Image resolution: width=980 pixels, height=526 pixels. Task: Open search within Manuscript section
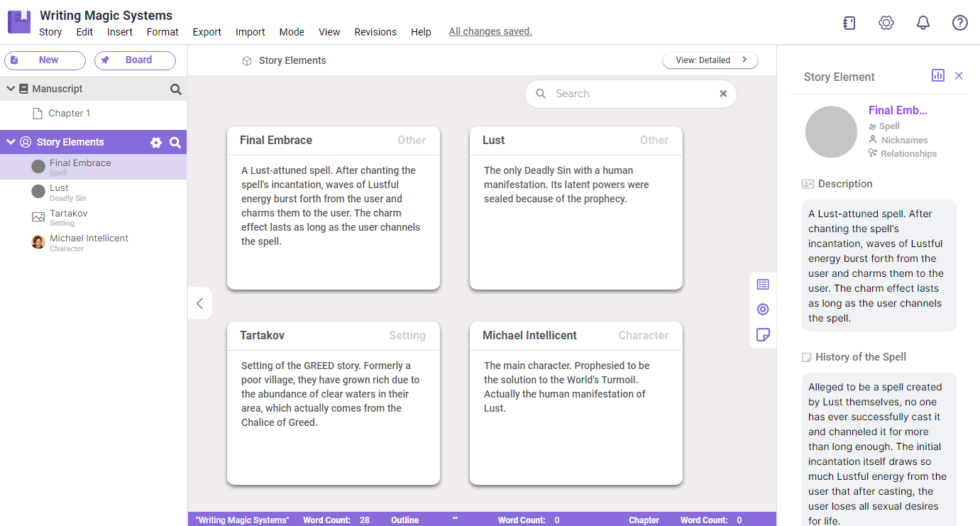175,88
